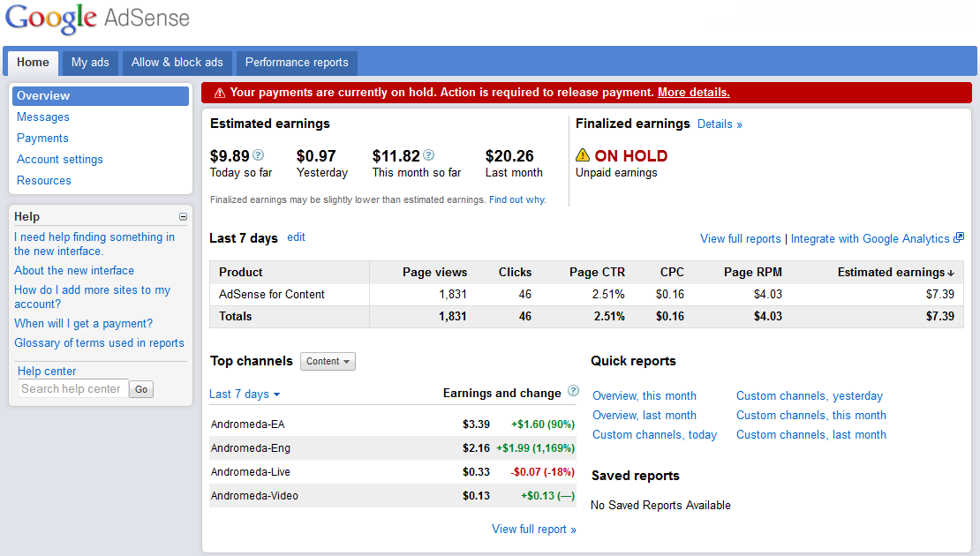Click the Go button for help search
Screen dimensions: 980x556
point(141,389)
